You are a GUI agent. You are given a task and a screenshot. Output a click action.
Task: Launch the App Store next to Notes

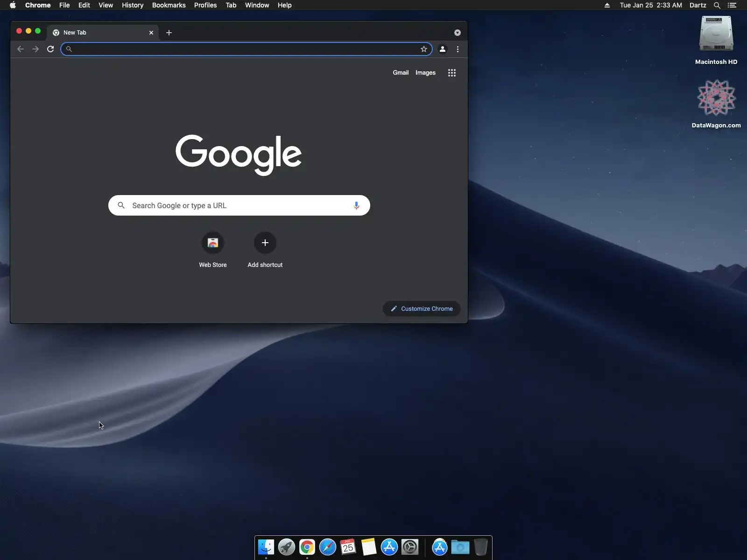pos(389,547)
